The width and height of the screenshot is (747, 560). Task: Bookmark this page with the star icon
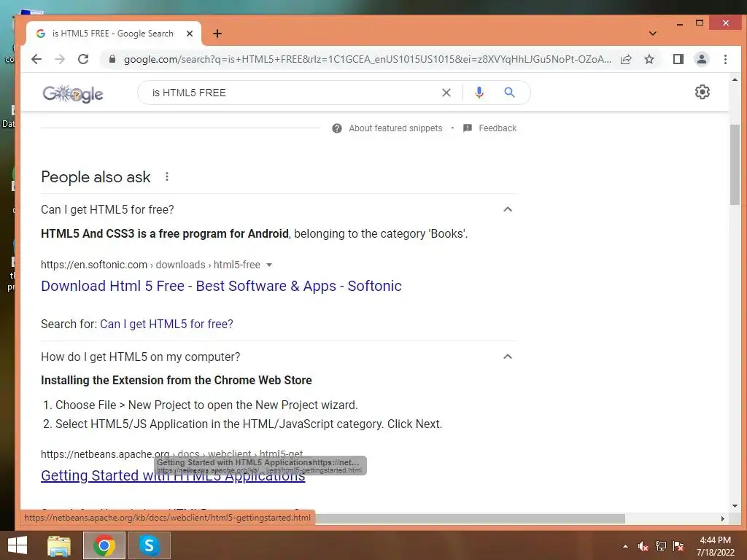point(649,59)
